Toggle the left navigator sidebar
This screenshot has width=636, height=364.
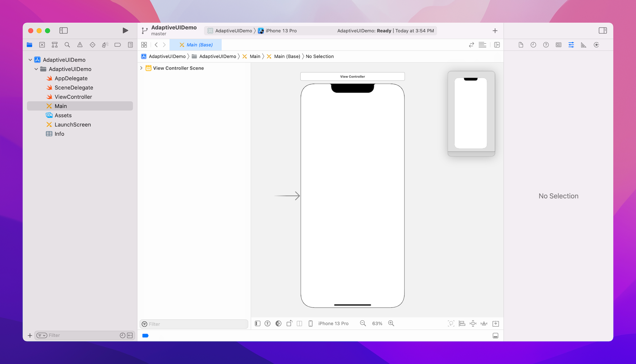pos(63,30)
